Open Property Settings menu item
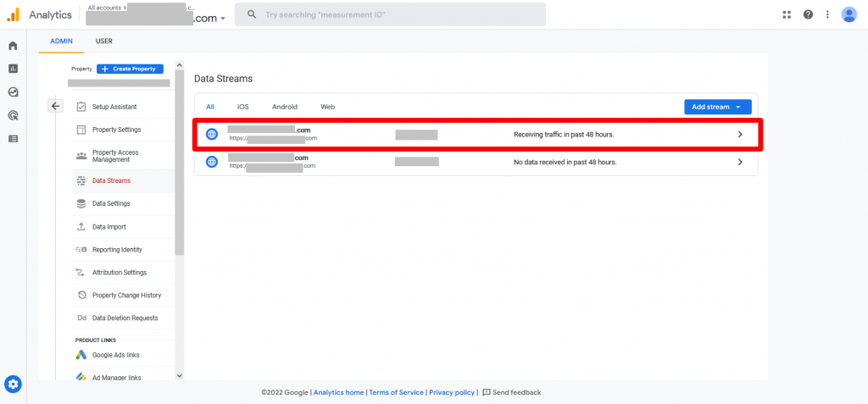868x404 pixels. coord(117,130)
